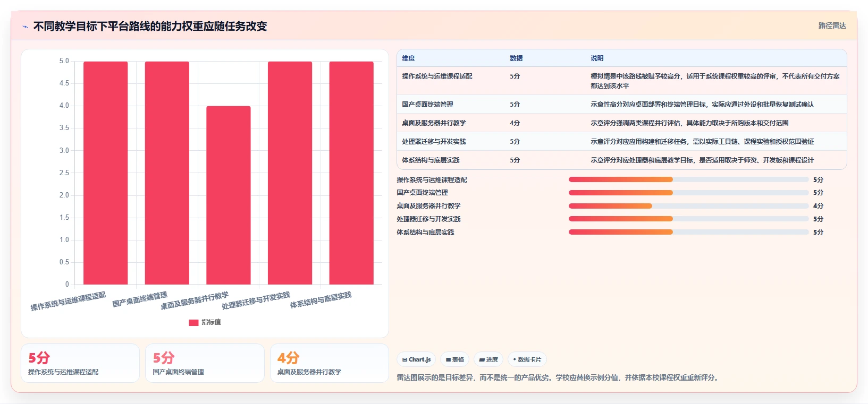The width and height of the screenshot is (868, 404).
Task: Select table row 处理器迁移与开发实践
Action: tap(621, 141)
